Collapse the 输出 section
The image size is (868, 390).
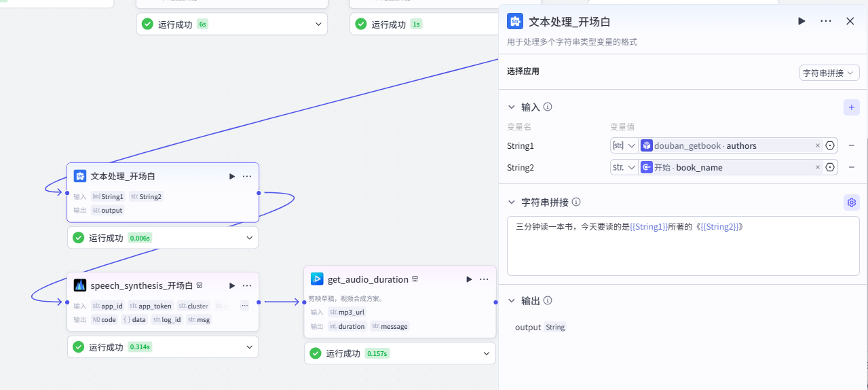[512, 300]
